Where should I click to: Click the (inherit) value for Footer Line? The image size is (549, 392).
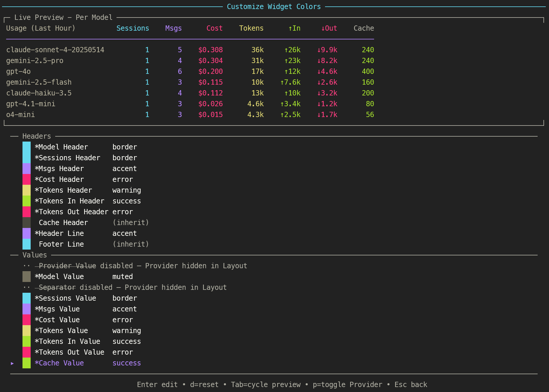click(x=131, y=244)
